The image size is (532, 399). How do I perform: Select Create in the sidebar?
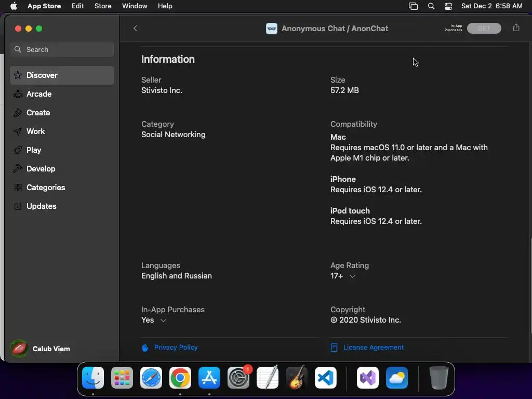point(62,113)
